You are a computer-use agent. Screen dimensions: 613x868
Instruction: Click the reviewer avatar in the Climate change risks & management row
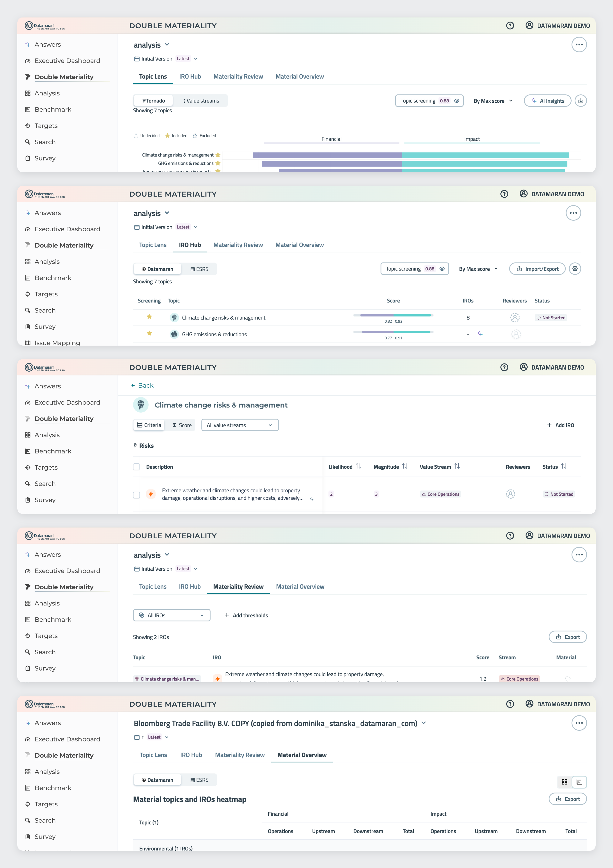515,318
